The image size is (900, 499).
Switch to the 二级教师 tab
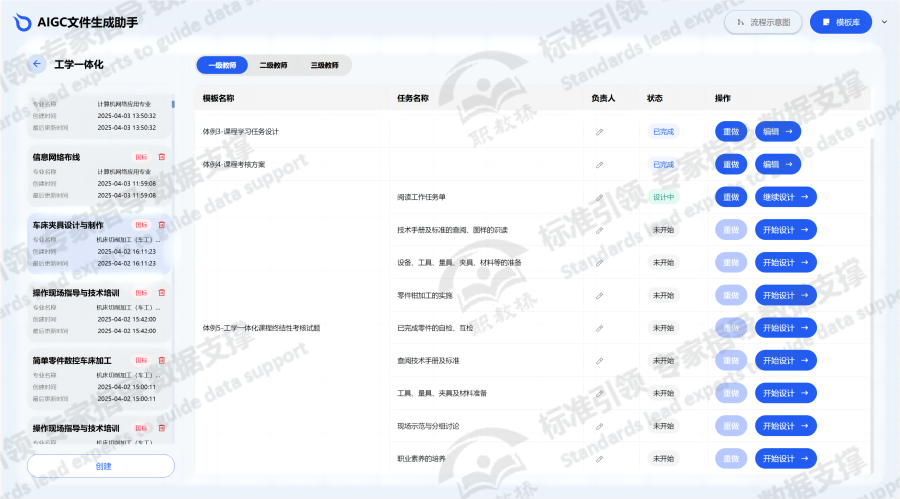click(x=273, y=65)
